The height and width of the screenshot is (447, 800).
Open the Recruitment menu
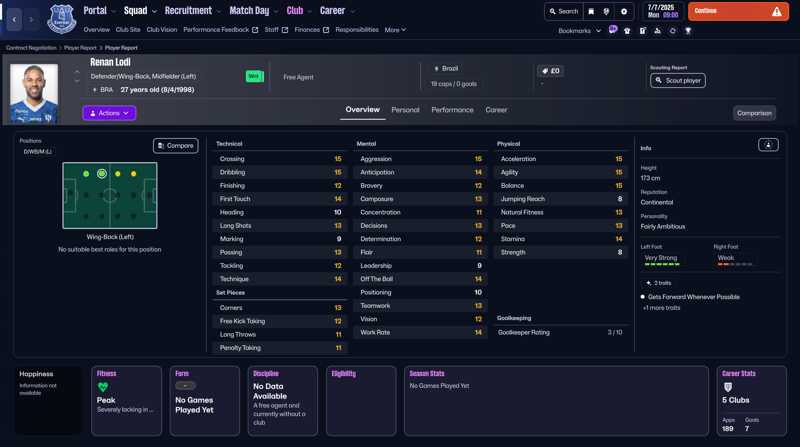pyautogui.click(x=192, y=11)
